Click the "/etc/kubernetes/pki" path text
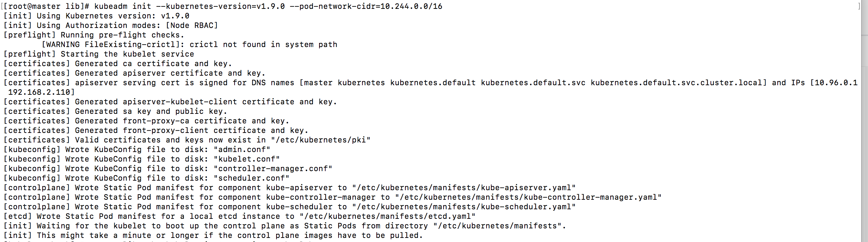This screenshot has width=868, height=242. click(320, 140)
